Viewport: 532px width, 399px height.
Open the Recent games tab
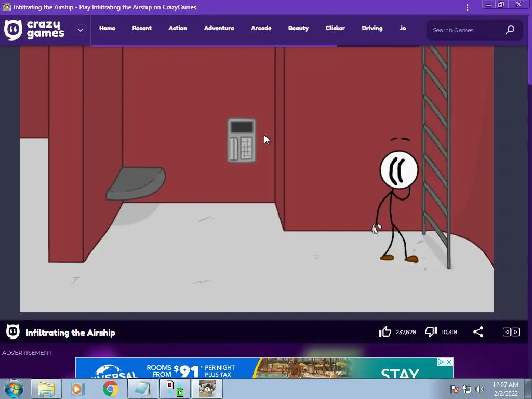[x=142, y=28]
